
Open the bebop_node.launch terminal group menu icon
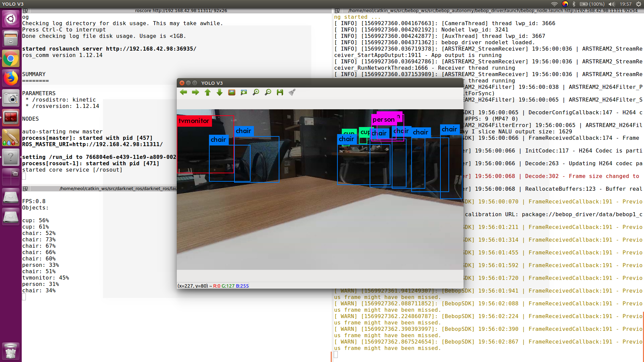[337, 11]
